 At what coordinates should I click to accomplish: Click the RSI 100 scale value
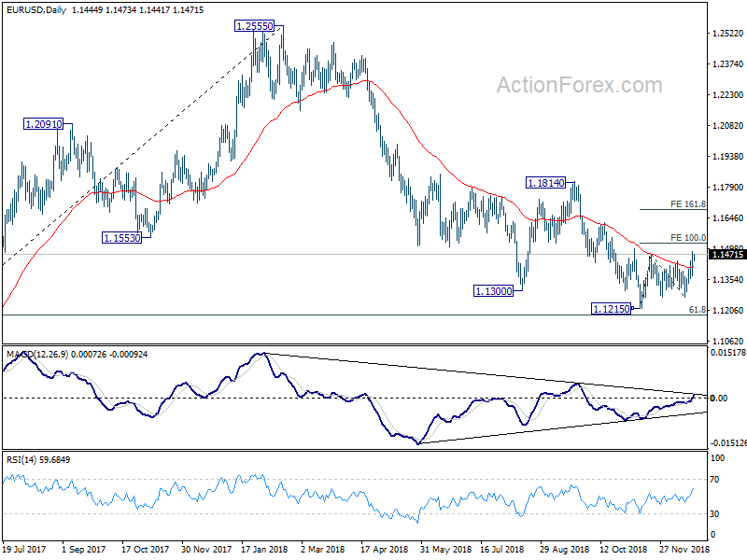717,458
